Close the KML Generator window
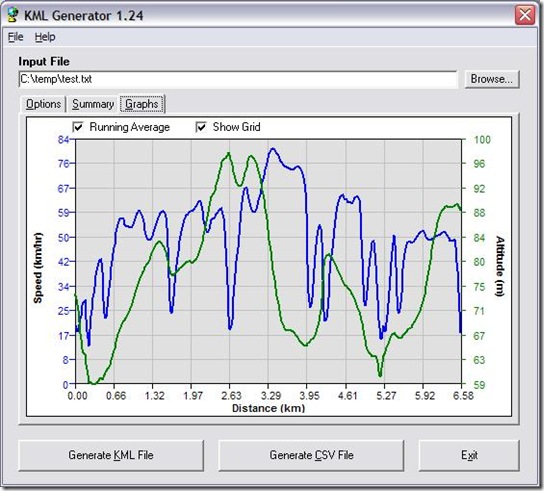The width and height of the screenshot is (544, 491). pyautogui.click(x=525, y=15)
